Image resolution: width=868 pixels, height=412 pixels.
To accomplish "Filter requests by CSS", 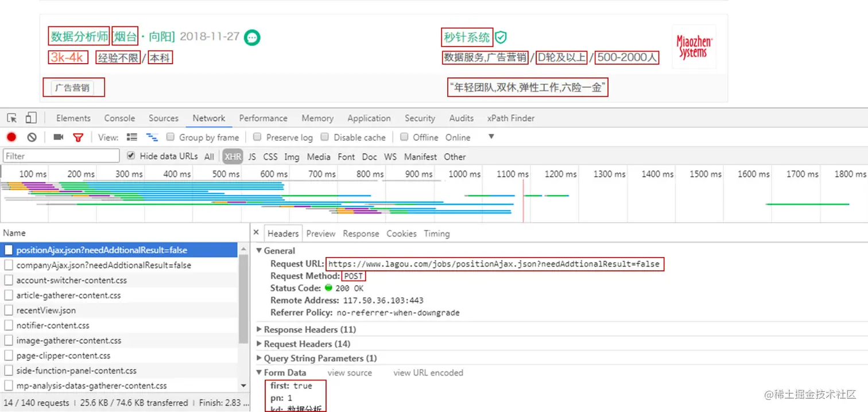I will 270,157.
